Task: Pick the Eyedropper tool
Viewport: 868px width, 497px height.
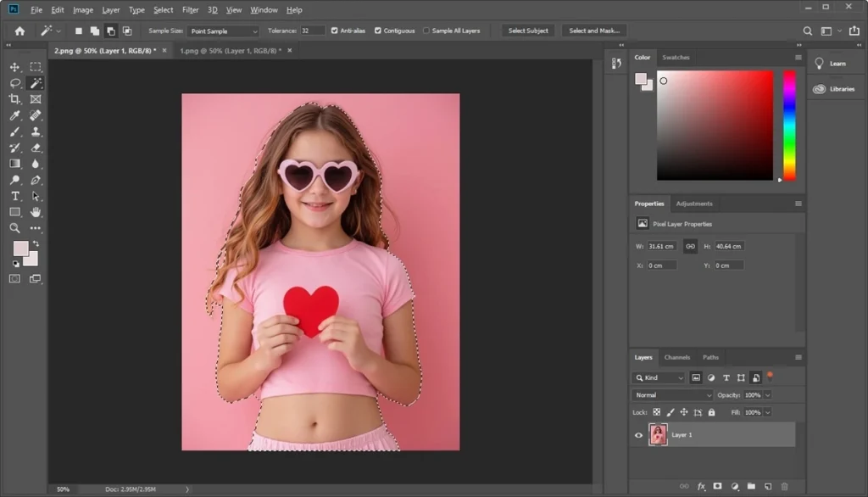Action: 14,115
